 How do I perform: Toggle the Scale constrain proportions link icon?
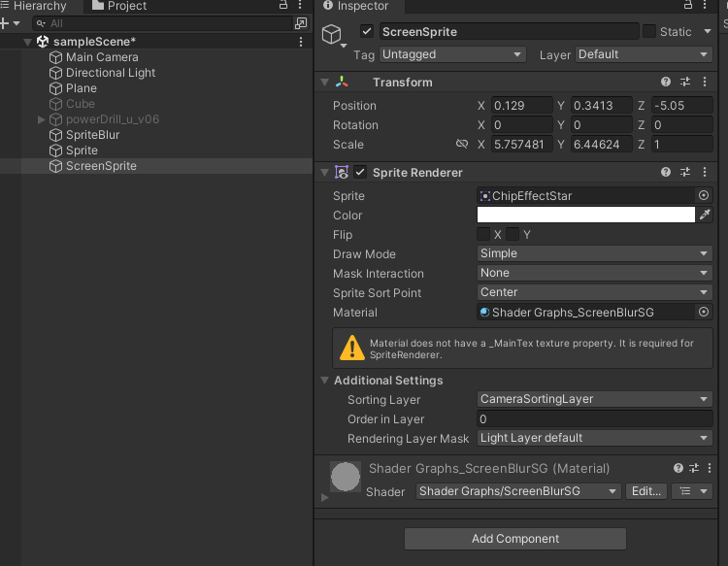pos(462,144)
